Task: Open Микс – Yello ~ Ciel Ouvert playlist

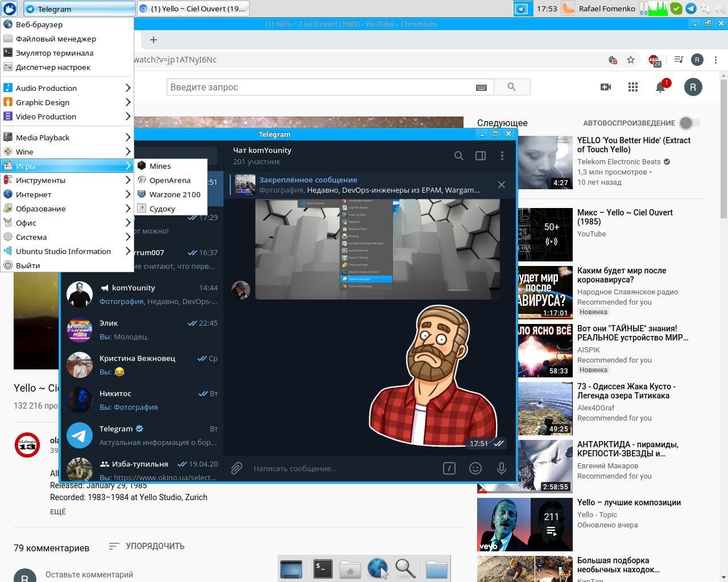Action: pos(624,217)
